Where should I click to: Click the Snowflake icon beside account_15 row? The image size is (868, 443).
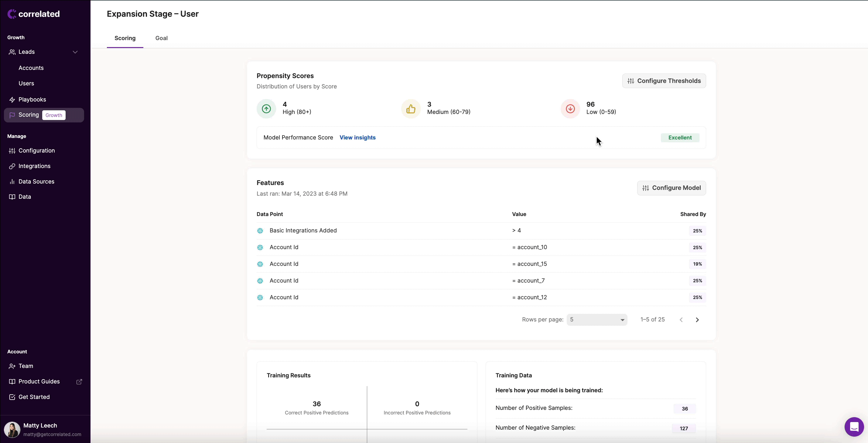(x=260, y=264)
